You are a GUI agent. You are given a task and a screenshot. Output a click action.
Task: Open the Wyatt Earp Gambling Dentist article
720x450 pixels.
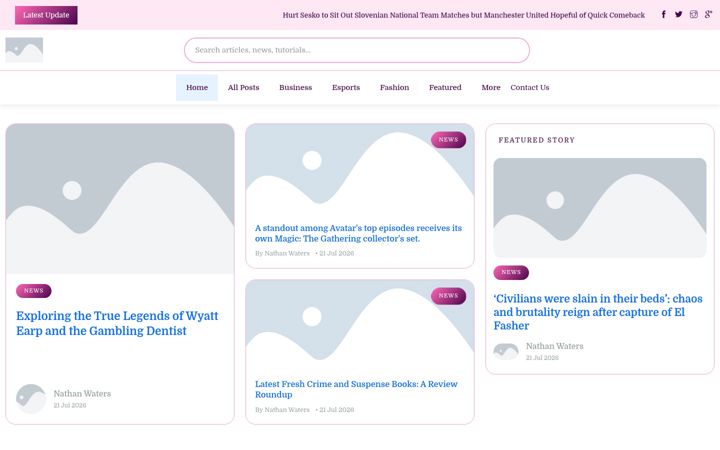[117, 323]
